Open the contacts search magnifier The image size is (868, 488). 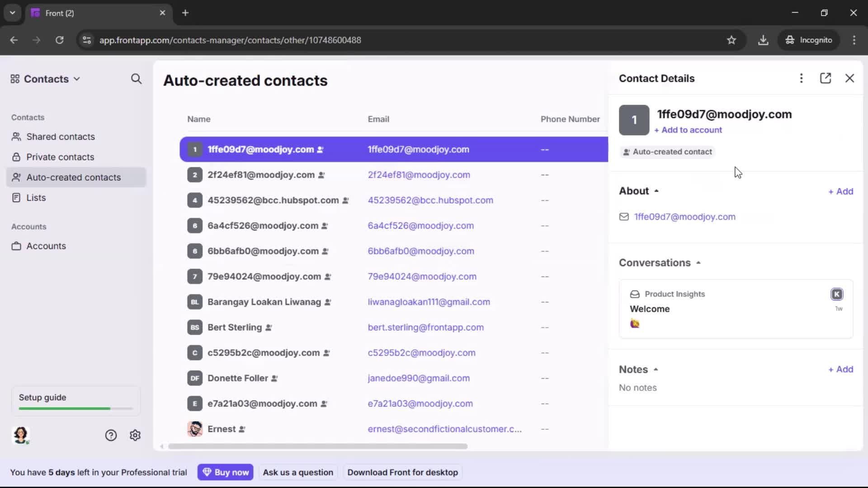point(136,79)
